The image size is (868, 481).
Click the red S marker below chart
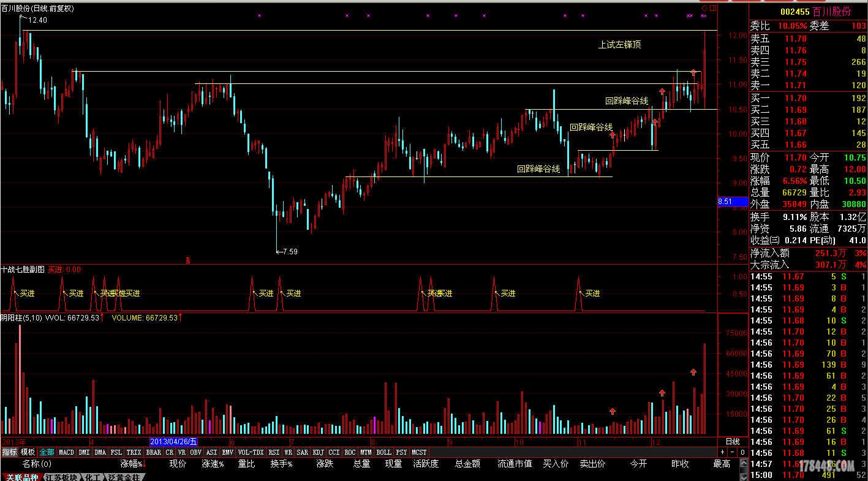point(188,260)
